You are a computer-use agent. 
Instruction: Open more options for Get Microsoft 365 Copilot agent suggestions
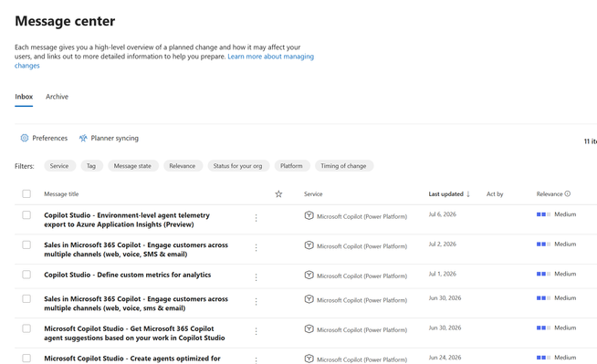(256, 331)
